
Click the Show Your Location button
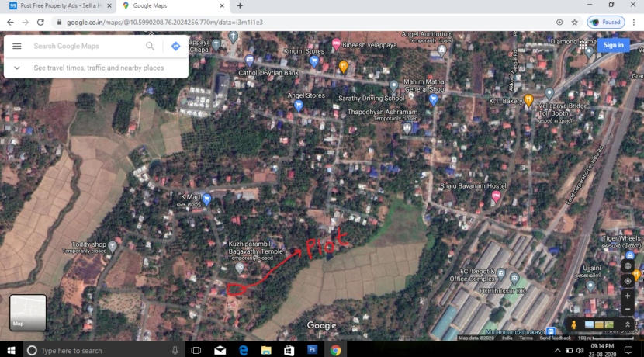tap(628, 280)
